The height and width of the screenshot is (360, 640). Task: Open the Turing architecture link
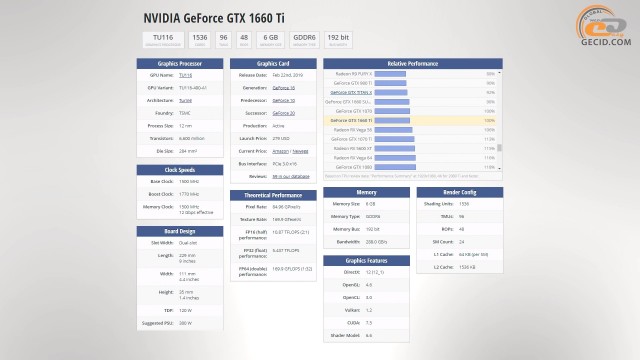[x=185, y=100]
